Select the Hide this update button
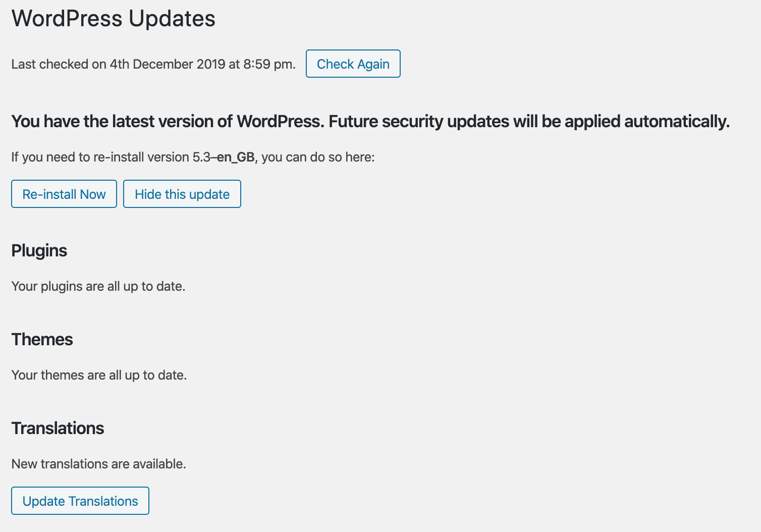Viewport: 761px width, 532px height. pyautogui.click(x=182, y=194)
